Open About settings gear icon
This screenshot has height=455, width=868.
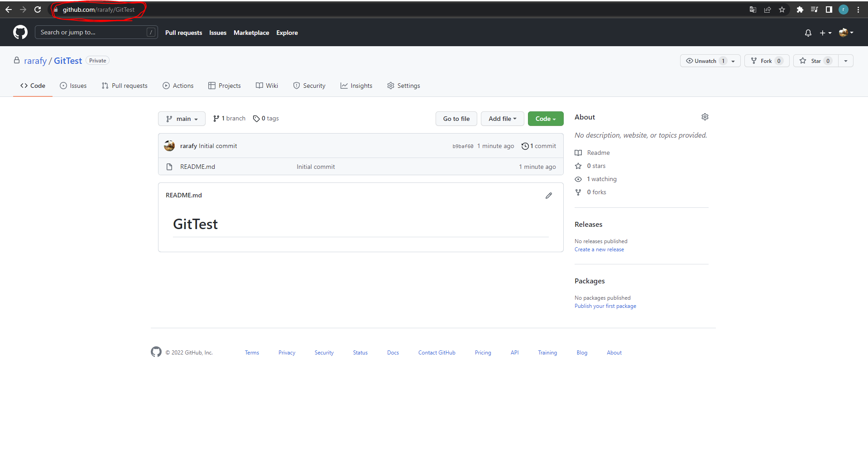(x=705, y=117)
